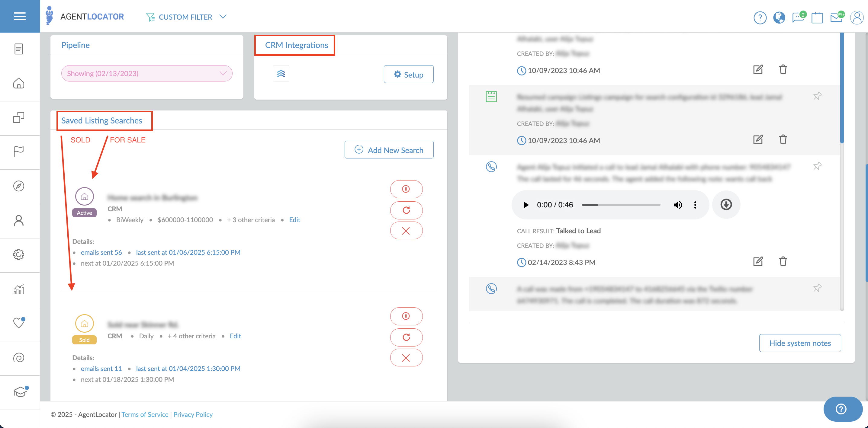Open the calendar icon in the top bar
The height and width of the screenshot is (428, 868).
coord(817,18)
